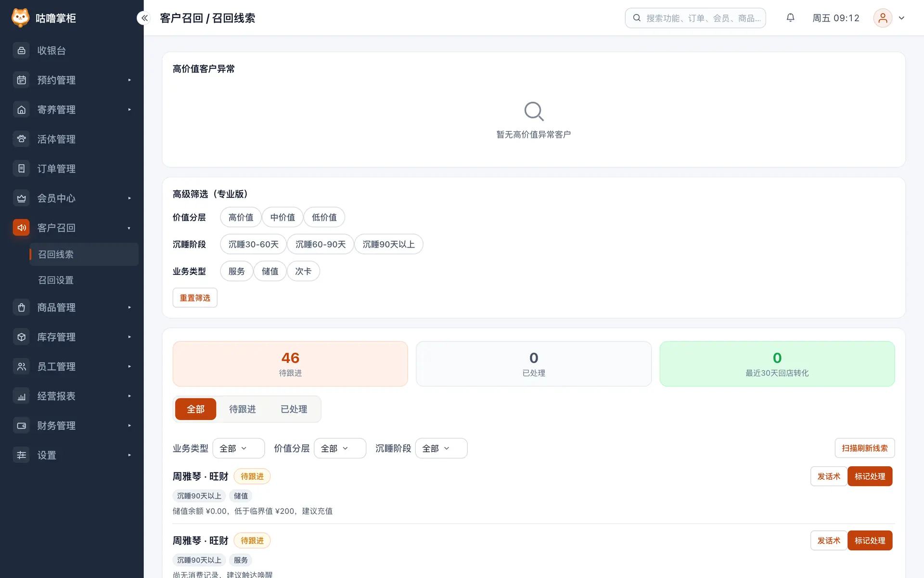Toggle the 高价值 filter chip
The height and width of the screenshot is (578, 924).
[x=241, y=217]
